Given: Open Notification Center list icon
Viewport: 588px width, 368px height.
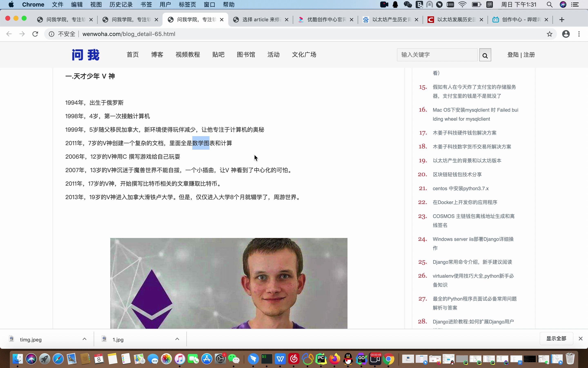Looking at the screenshot, I should [575, 5].
